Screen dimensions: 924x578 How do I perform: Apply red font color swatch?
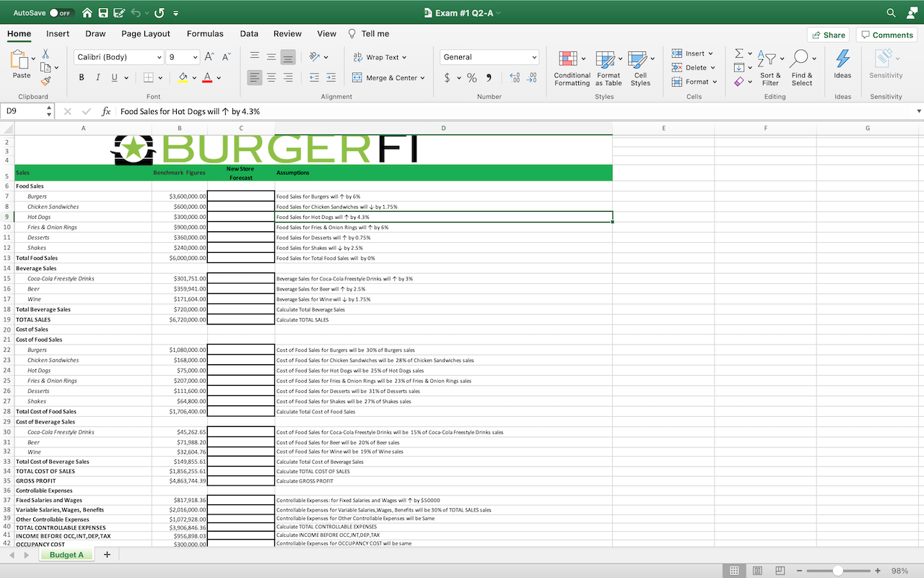[209, 77]
